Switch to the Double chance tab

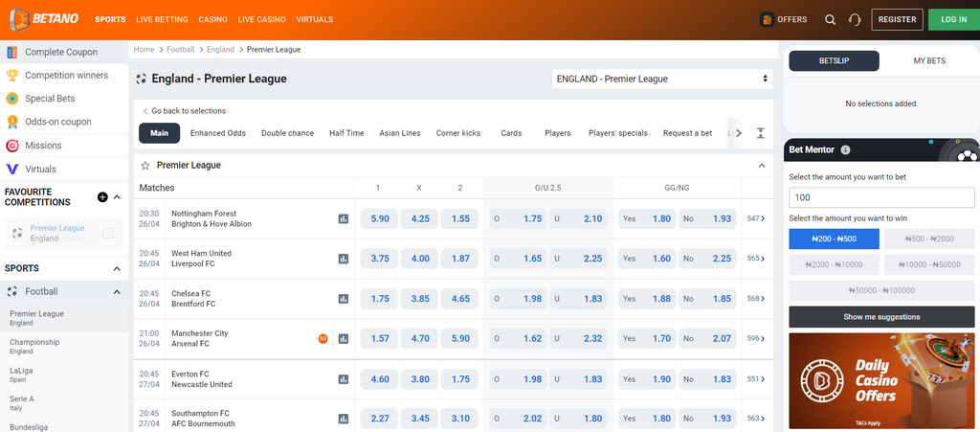tap(287, 133)
